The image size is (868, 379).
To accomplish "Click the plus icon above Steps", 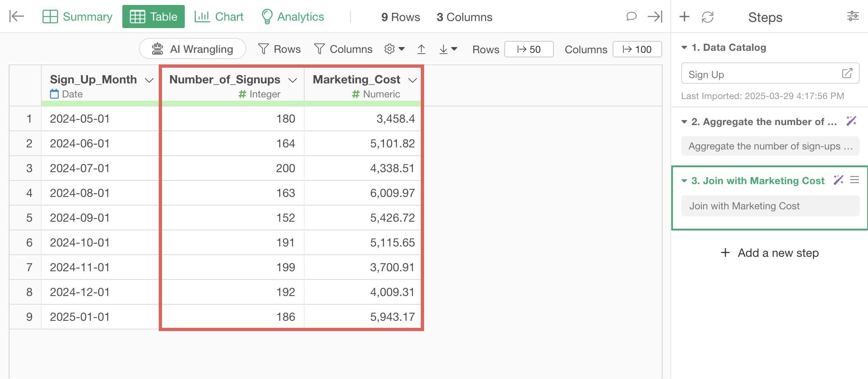I will [x=684, y=17].
